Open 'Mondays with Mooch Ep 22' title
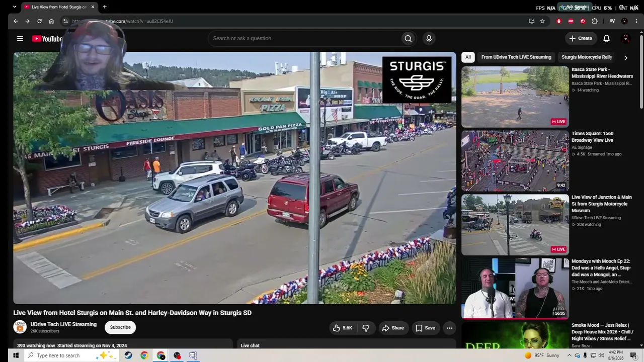Screen dimensions: 644x362 [x=601, y=268]
